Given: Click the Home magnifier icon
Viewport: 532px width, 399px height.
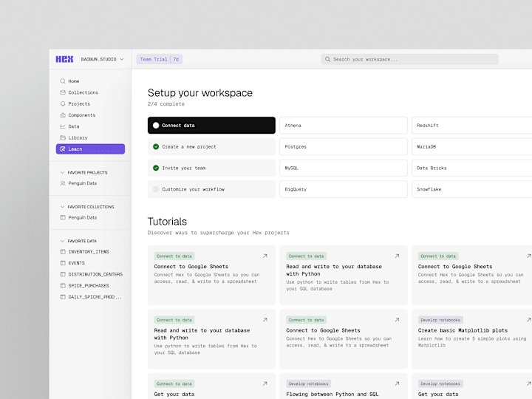Looking at the screenshot, I should (63, 81).
